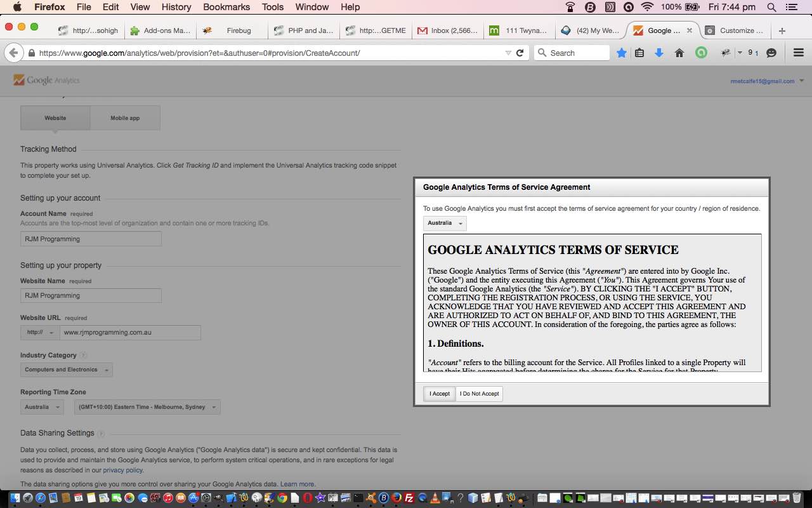Open Spotlight search in the menu bar
The image size is (812, 508).
pyautogui.click(x=771, y=7)
